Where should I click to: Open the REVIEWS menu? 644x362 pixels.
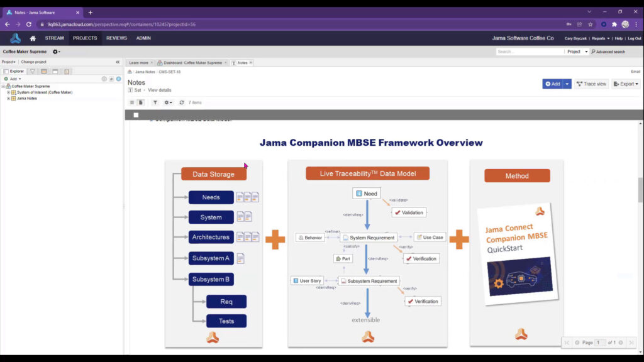coord(116,38)
